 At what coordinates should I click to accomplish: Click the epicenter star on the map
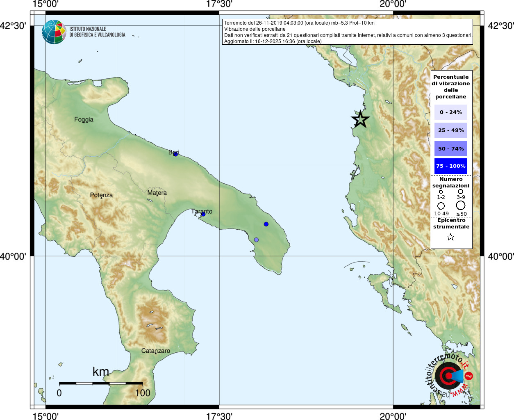pos(360,119)
